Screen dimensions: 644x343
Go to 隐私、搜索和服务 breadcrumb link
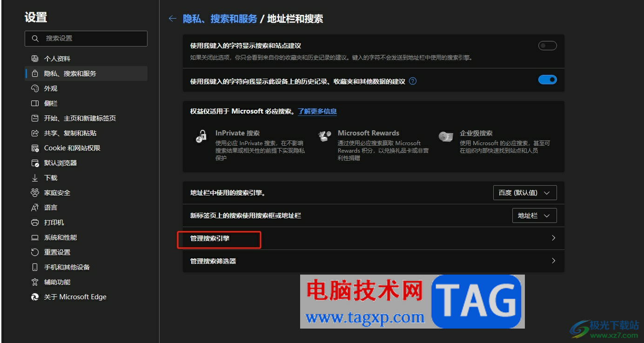pos(220,19)
